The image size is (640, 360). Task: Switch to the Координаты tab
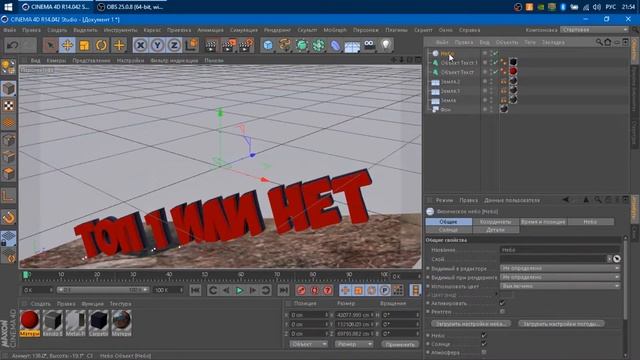pyautogui.click(x=496, y=222)
